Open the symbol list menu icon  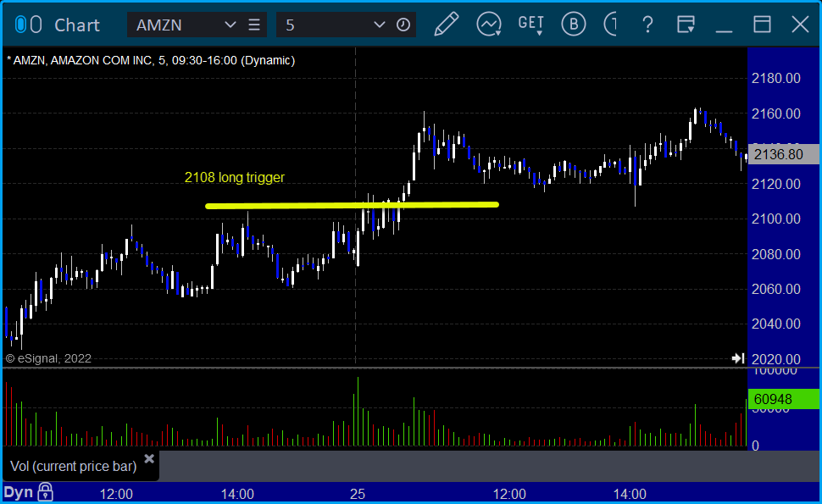coord(254,25)
